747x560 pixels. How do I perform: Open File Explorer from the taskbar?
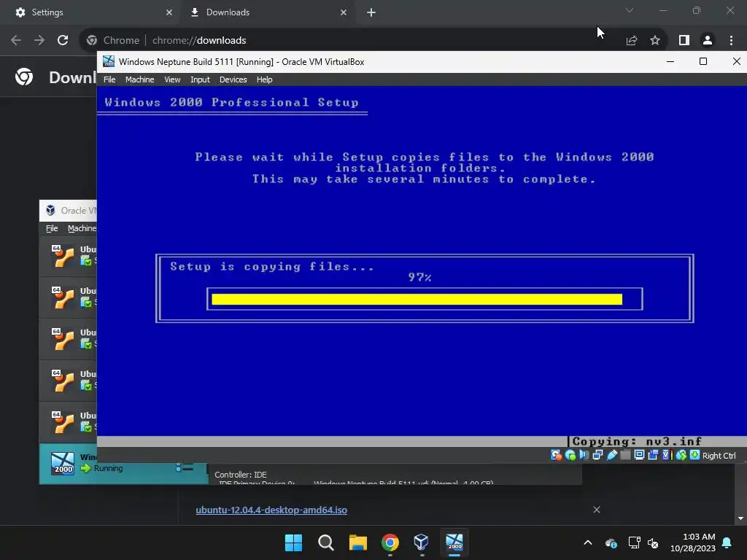(357, 542)
